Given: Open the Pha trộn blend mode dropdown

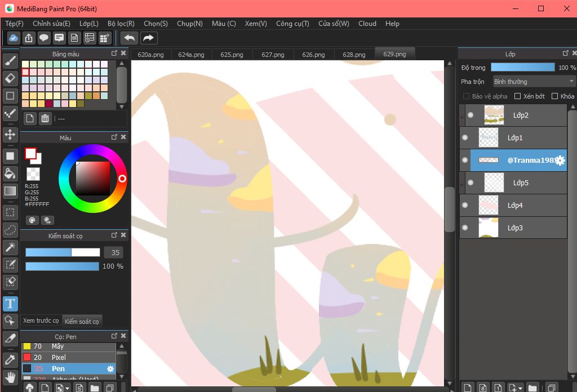Looking at the screenshot, I should [x=534, y=82].
